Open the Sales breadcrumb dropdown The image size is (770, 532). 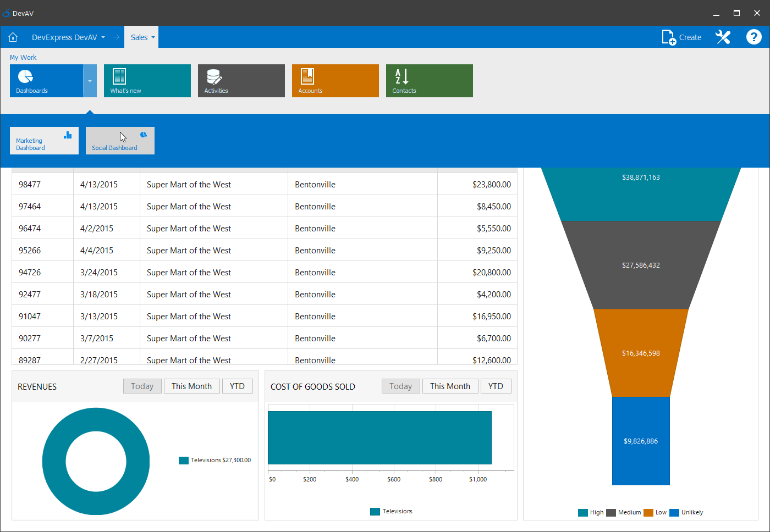coord(153,37)
